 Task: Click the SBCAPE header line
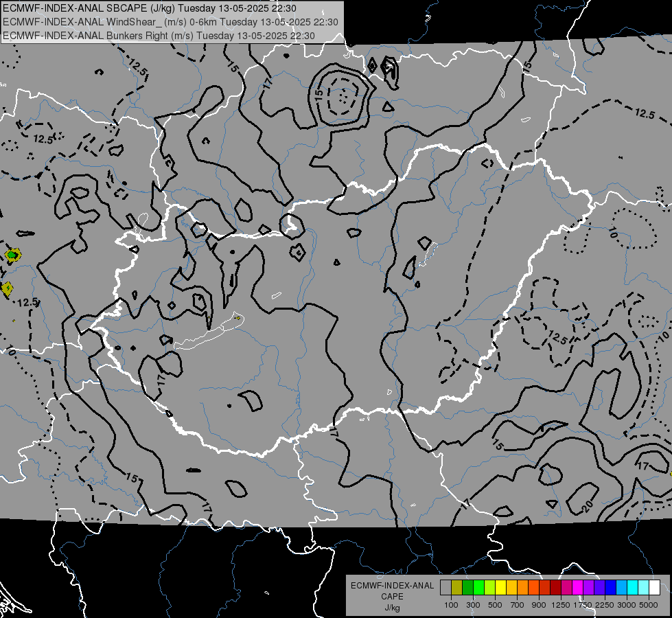149,8
